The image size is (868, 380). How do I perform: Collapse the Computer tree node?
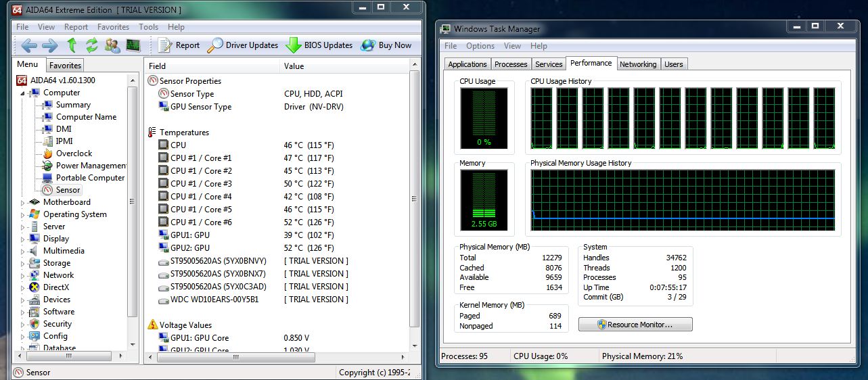coord(22,93)
